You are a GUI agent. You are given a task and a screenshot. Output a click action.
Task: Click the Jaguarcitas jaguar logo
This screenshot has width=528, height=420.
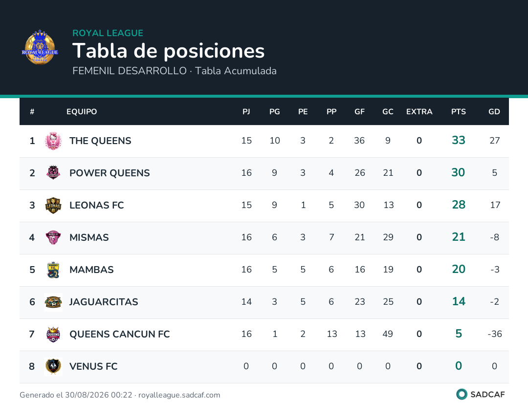(53, 302)
